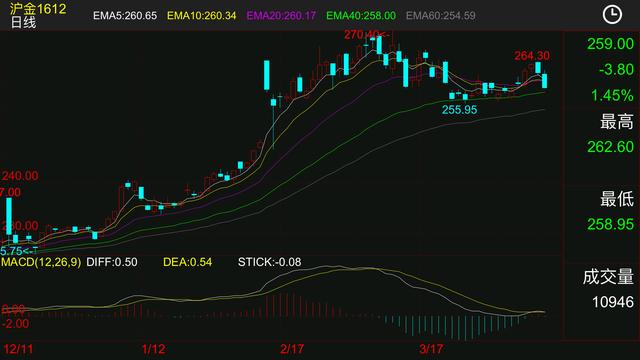This screenshot has height=360, width=640.
Task: Click the 1/12 date axis label
Action: pos(153,349)
